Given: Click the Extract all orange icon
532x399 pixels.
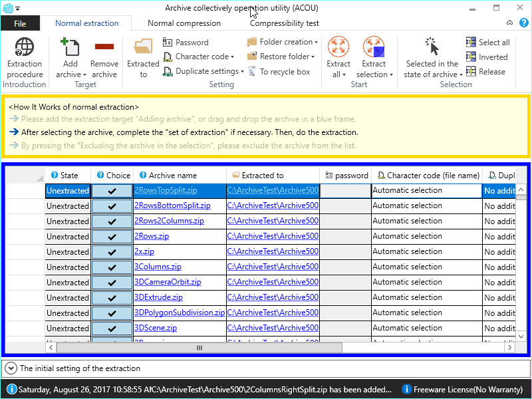Looking at the screenshot, I should [x=338, y=47].
